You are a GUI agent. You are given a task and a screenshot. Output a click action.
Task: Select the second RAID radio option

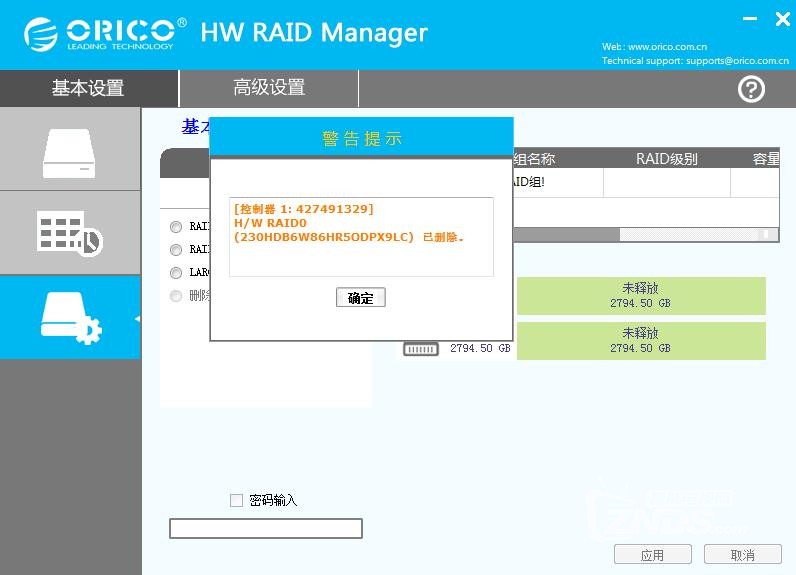pos(176,250)
